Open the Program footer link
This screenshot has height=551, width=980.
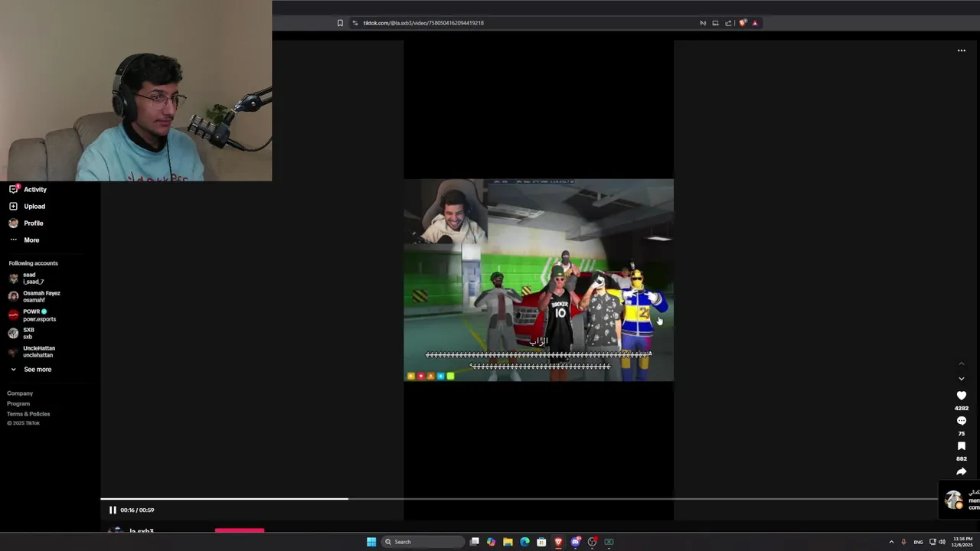point(18,403)
